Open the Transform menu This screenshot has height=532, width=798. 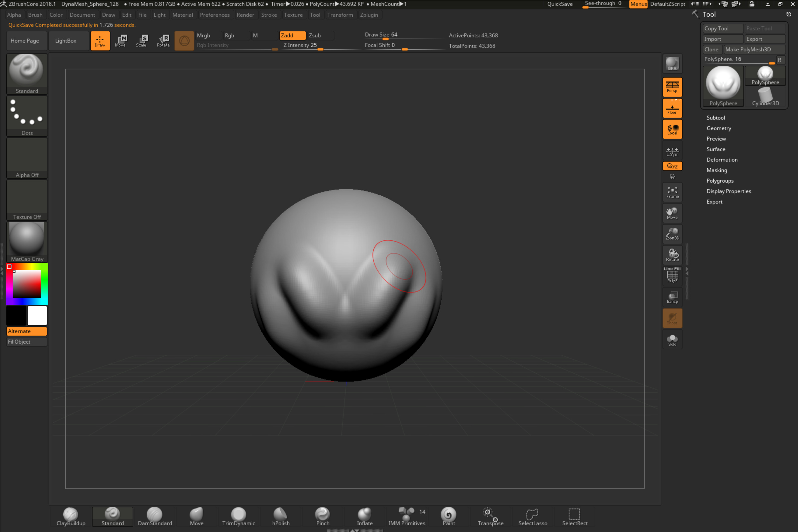click(x=340, y=15)
